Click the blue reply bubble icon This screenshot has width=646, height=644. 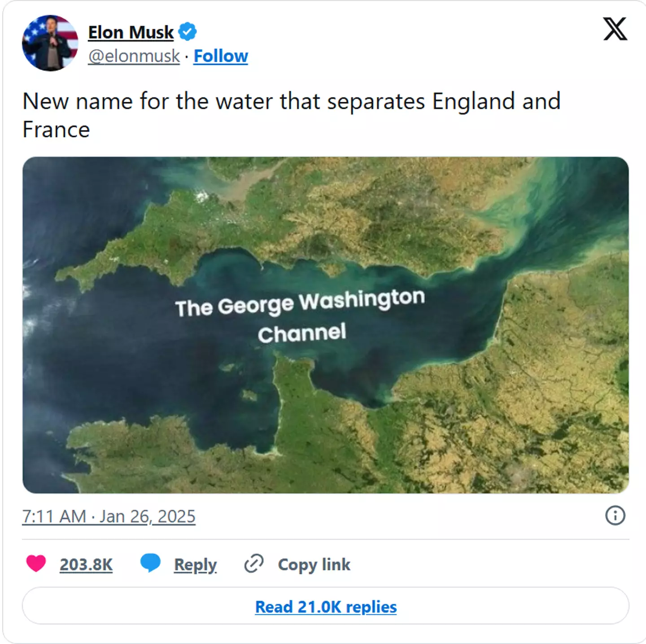tap(150, 565)
